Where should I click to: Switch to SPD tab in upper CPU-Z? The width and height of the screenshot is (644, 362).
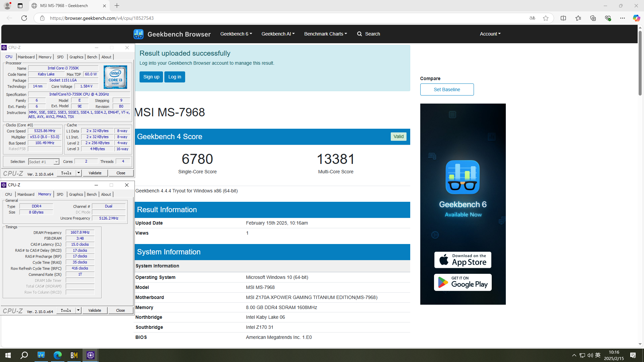point(60,57)
